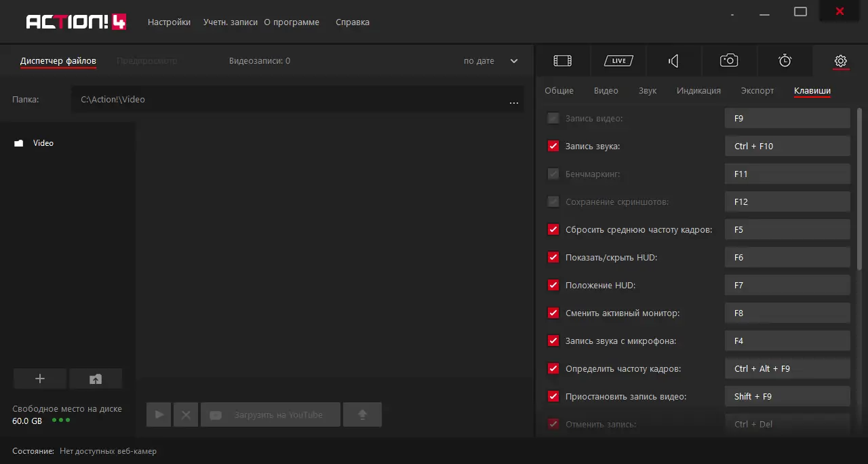Delete selected recording with X button
Image resolution: width=868 pixels, height=464 pixels.
pyautogui.click(x=185, y=414)
